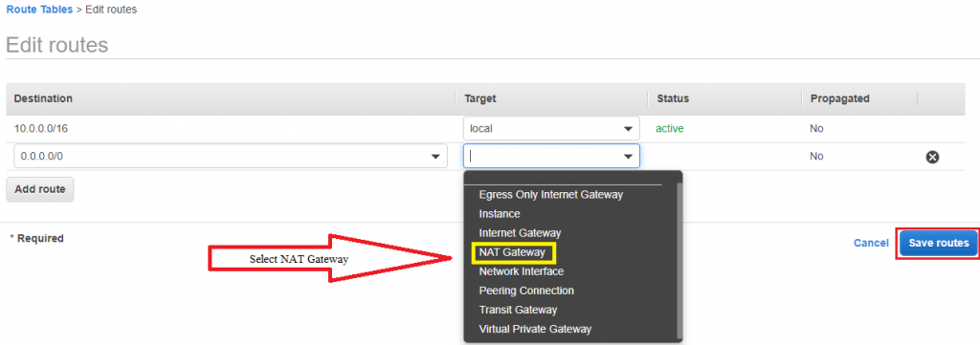Click the No value in the 0.0.0.0/0 row
Image resolution: width=980 pixels, height=345 pixels.
(816, 156)
